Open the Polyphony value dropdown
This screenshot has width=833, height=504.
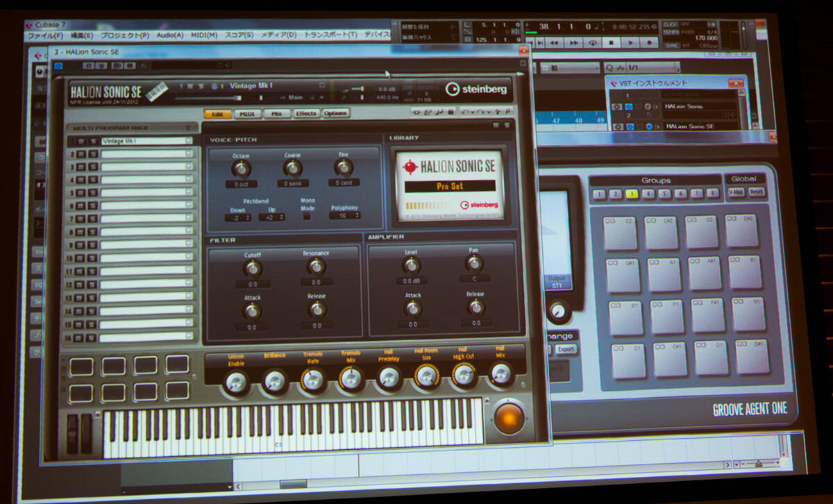tap(345, 215)
